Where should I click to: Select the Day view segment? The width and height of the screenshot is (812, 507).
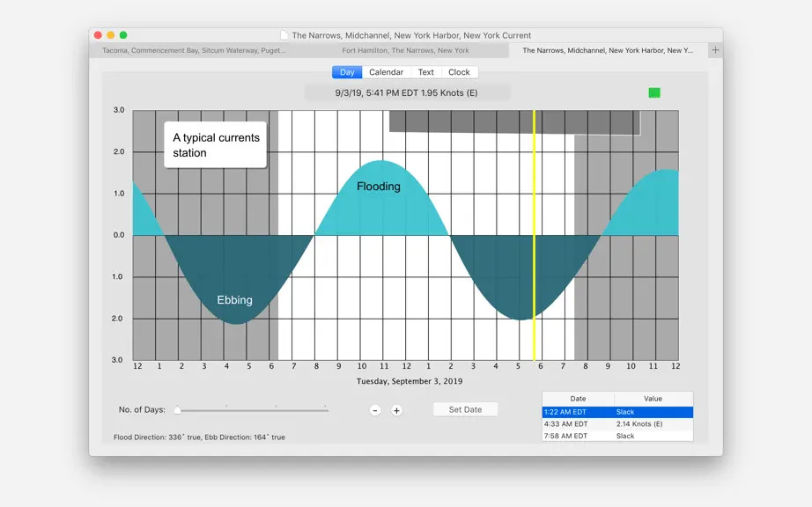coord(347,72)
